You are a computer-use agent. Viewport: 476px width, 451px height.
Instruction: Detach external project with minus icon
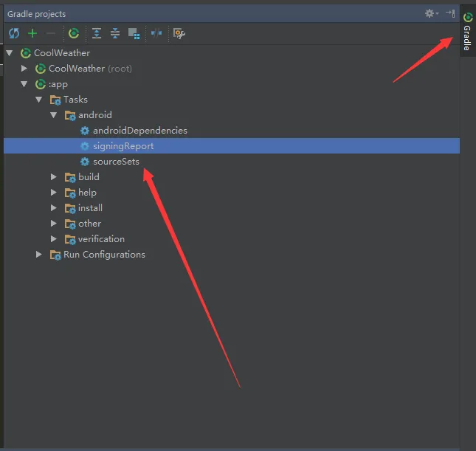coord(51,33)
